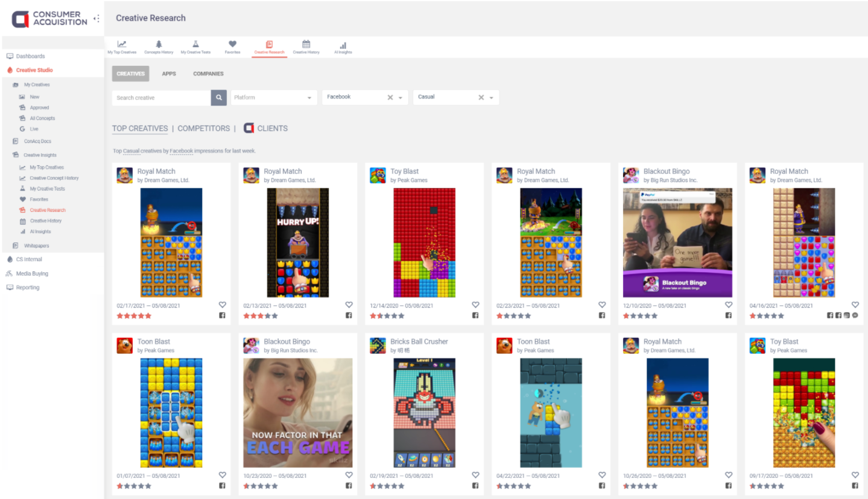Clear the Casual filter selection
This screenshot has width=868, height=499.
click(481, 97)
